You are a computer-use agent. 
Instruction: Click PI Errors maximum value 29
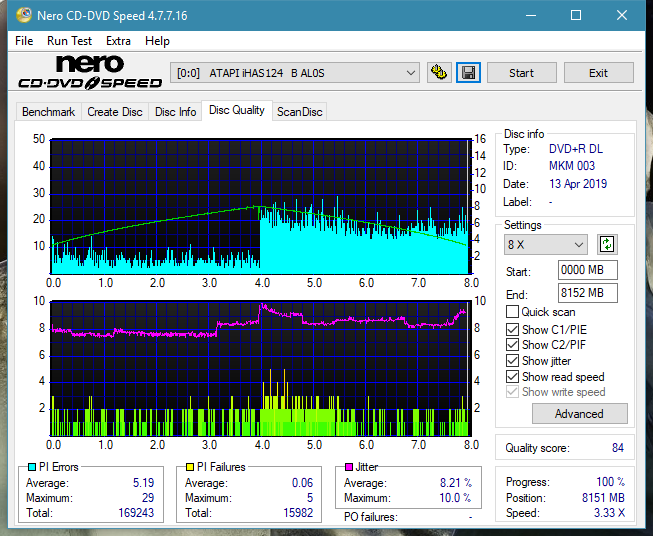pyautogui.click(x=148, y=498)
